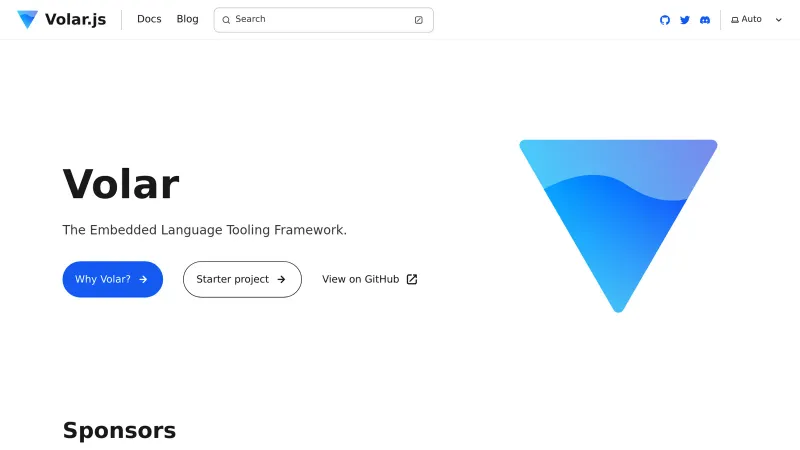This screenshot has height=450, width=800.
Task: Click the arrow inside Why Volar? button
Action: tap(143, 279)
